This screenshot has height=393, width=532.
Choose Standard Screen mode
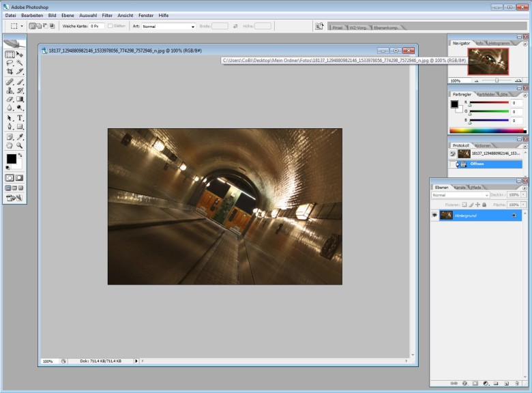point(8,188)
